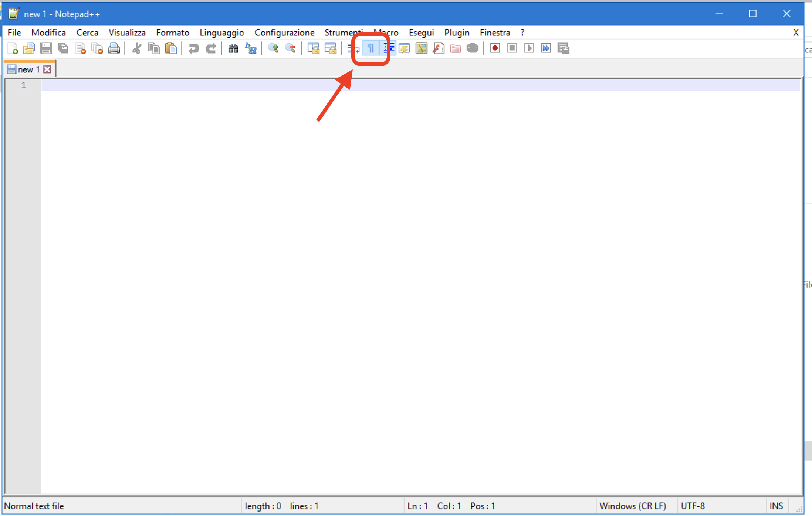The width and height of the screenshot is (812, 516).
Task: Zoom in using the magnifier plus icon
Action: pos(273,48)
